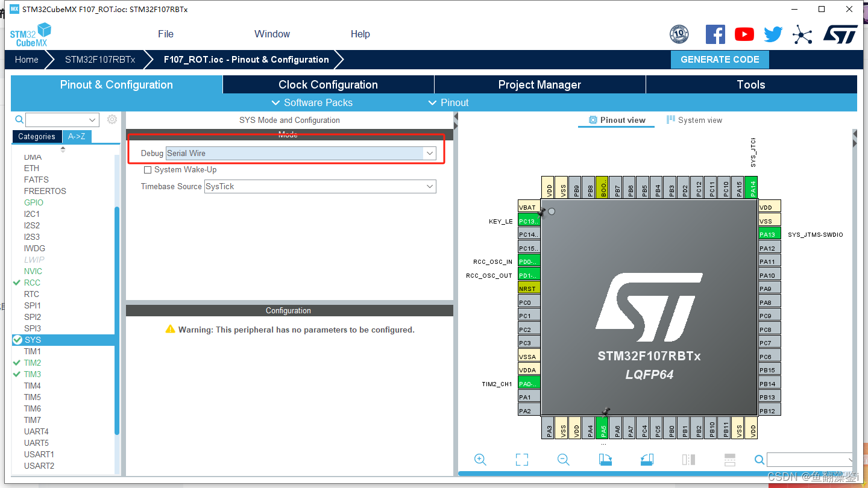This screenshot has width=868, height=488.
Task: Collapse the category list with the up arrow
Action: coord(63,149)
